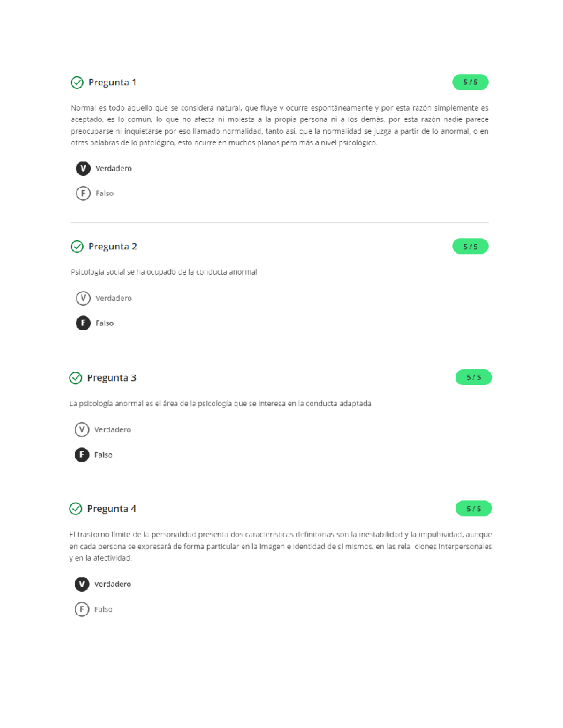Select Verdadero radio option for Pregunta 1
The height and width of the screenshot is (728, 563).
tap(83, 168)
